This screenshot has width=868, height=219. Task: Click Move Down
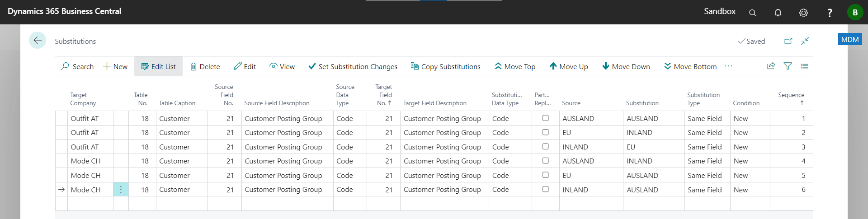pos(626,66)
